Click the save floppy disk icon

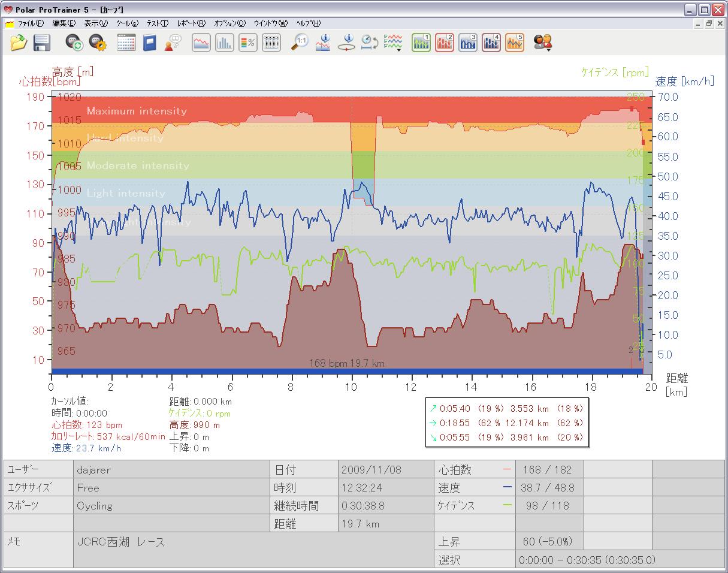pyautogui.click(x=41, y=43)
